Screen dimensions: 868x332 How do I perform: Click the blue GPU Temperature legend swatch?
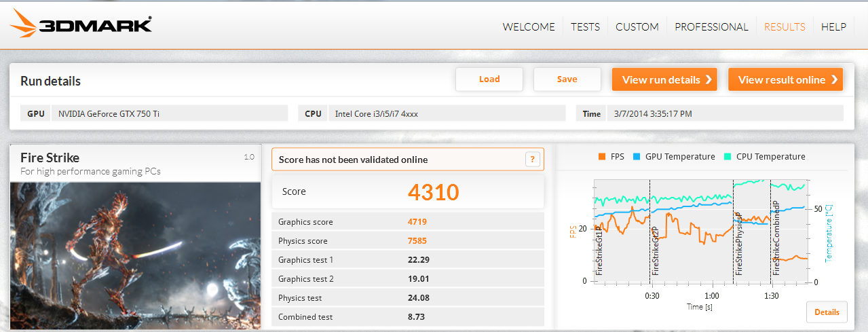pyautogui.click(x=637, y=157)
